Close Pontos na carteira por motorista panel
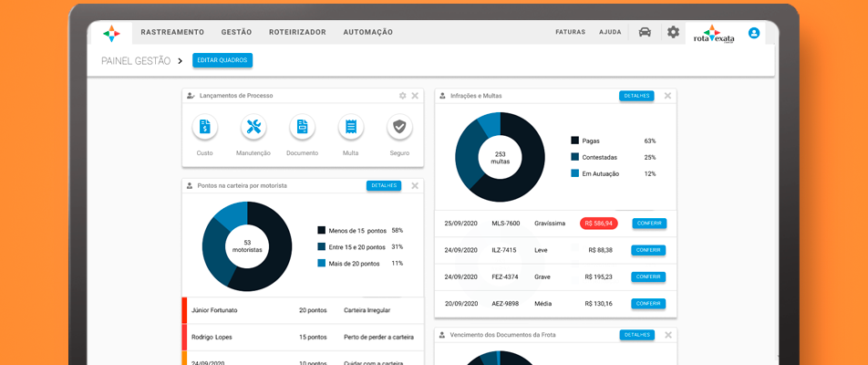Screen dimensions: 868x365 click(415, 185)
